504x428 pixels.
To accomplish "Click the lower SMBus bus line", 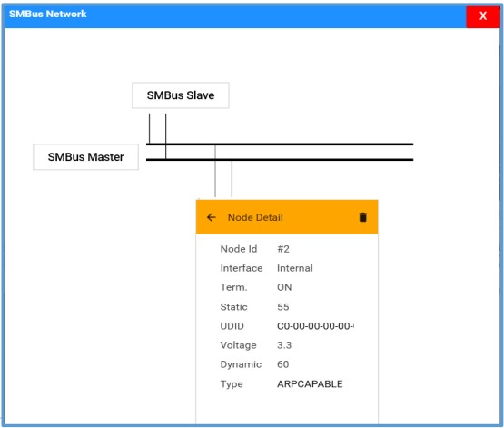I will pyautogui.click(x=280, y=160).
